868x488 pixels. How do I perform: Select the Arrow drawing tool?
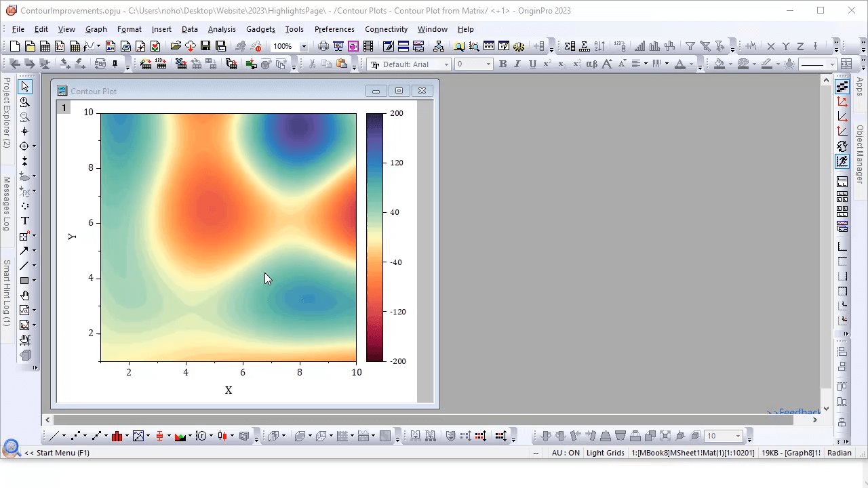[x=25, y=251]
